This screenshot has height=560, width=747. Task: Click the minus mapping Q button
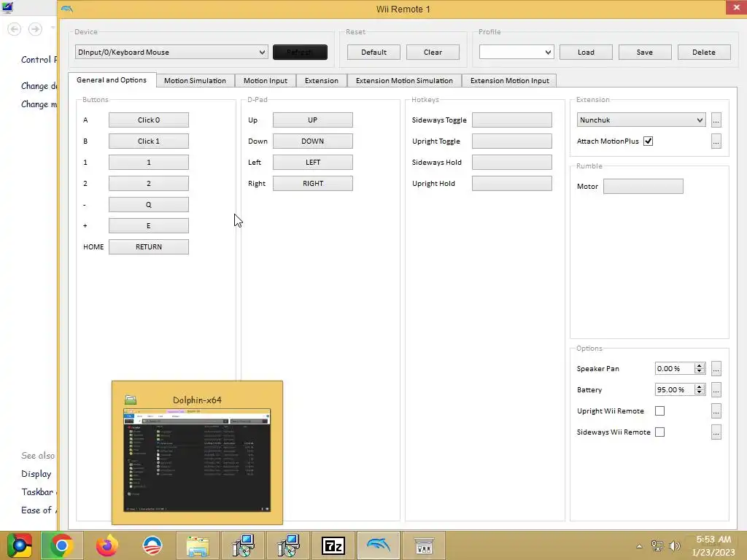click(149, 205)
